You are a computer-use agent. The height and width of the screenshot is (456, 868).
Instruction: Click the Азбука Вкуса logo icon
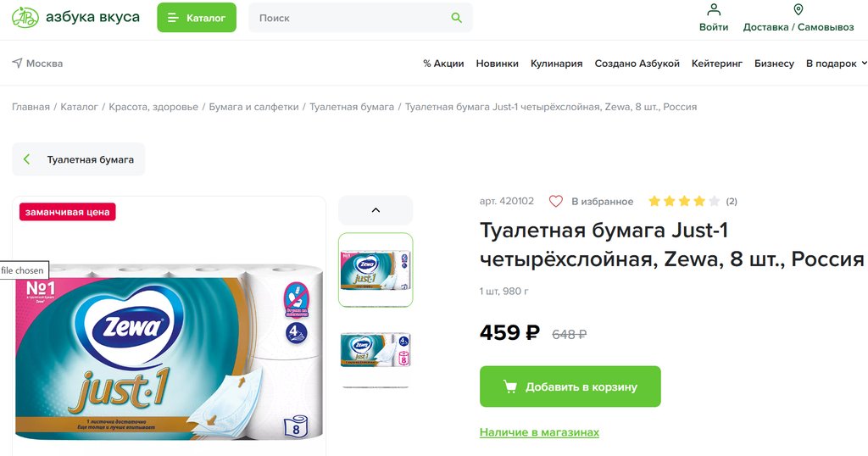[x=25, y=18]
